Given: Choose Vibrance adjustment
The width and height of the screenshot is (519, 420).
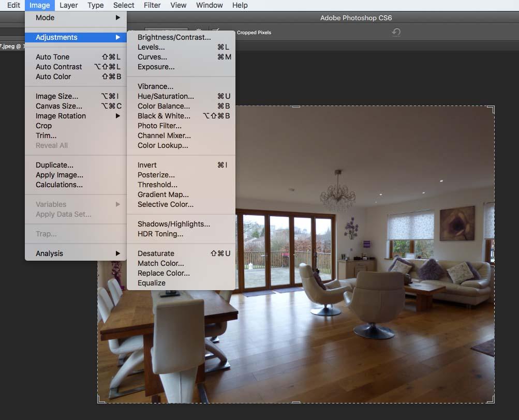Looking at the screenshot, I should (x=181, y=86).
